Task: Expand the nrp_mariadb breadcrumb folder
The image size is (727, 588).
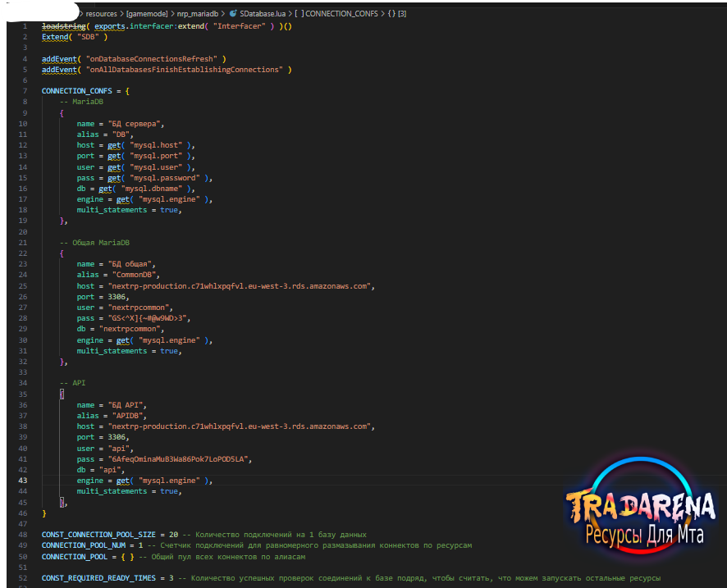Action: [x=198, y=14]
